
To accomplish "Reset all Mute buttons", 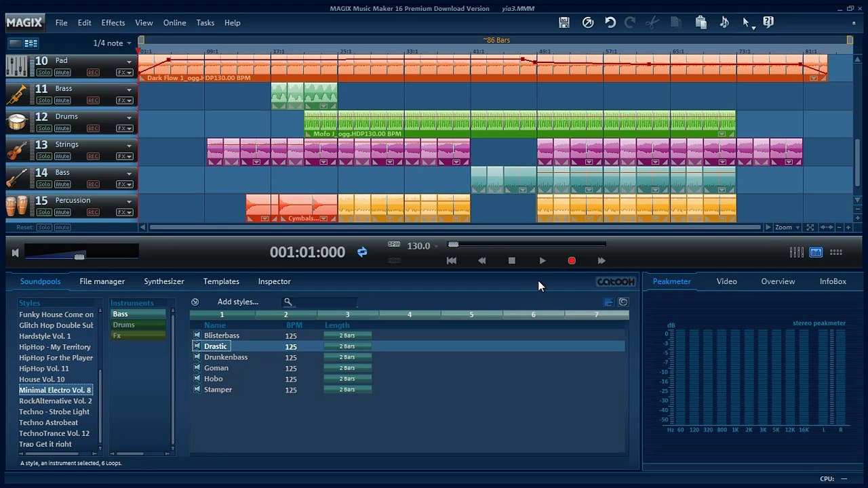I will pyautogui.click(x=62, y=228).
